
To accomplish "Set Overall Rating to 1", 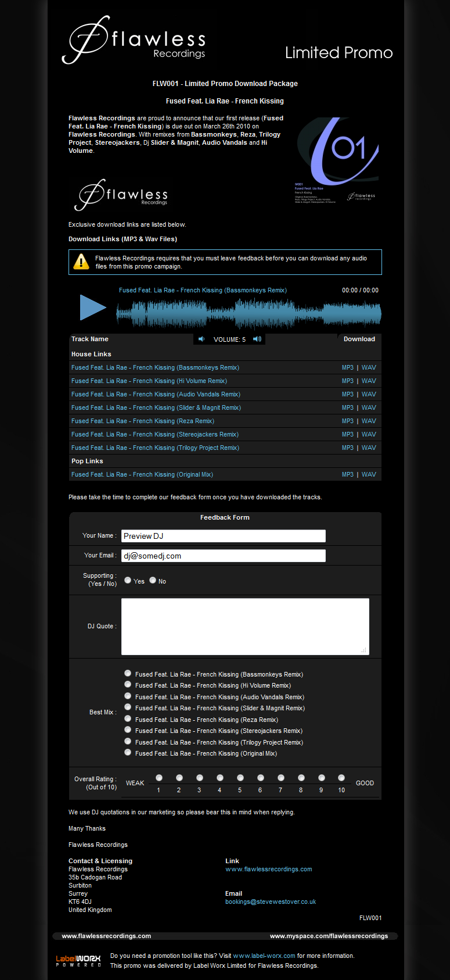I will pos(159,778).
